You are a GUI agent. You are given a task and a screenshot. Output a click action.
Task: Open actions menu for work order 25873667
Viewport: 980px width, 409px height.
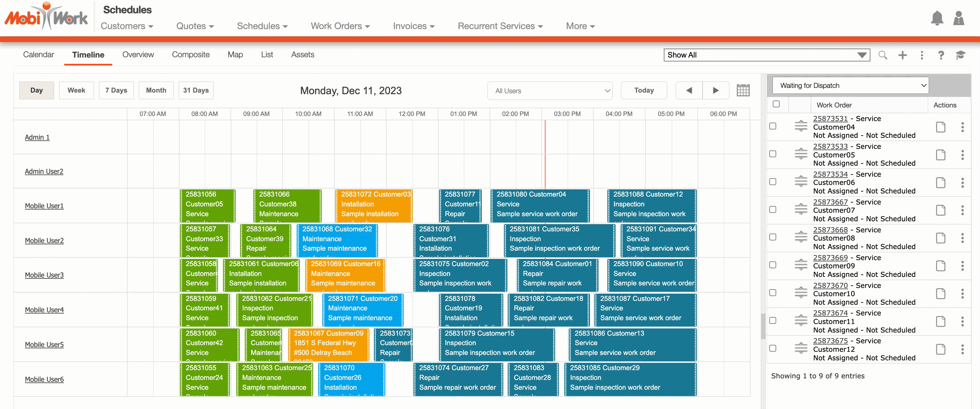pos(962,210)
